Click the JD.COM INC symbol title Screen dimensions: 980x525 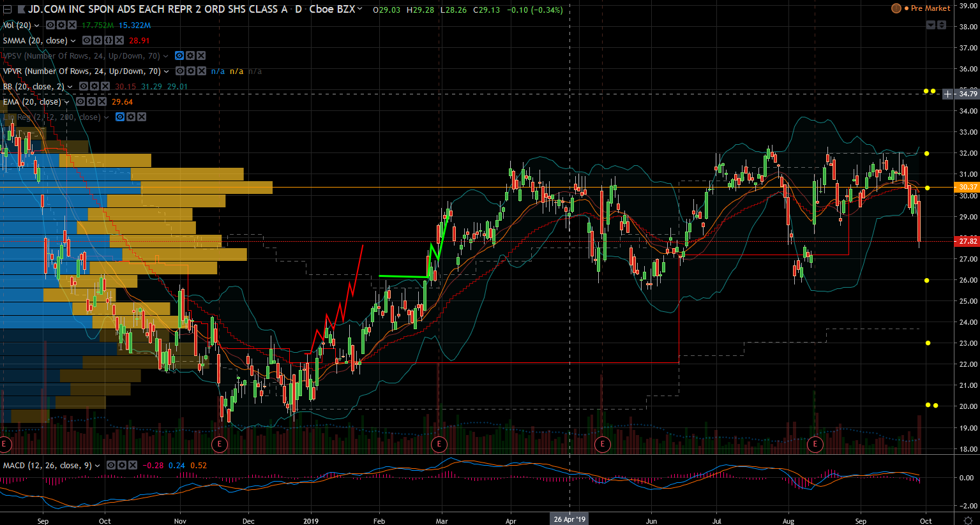(158, 9)
